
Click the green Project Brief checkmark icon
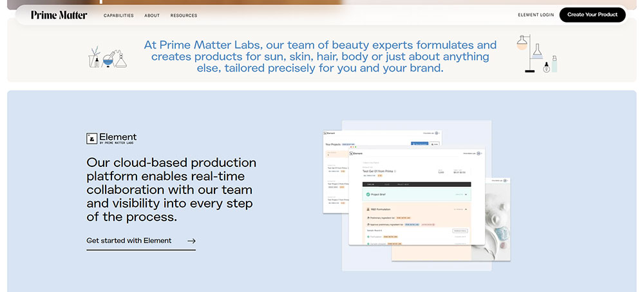(368, 193)
